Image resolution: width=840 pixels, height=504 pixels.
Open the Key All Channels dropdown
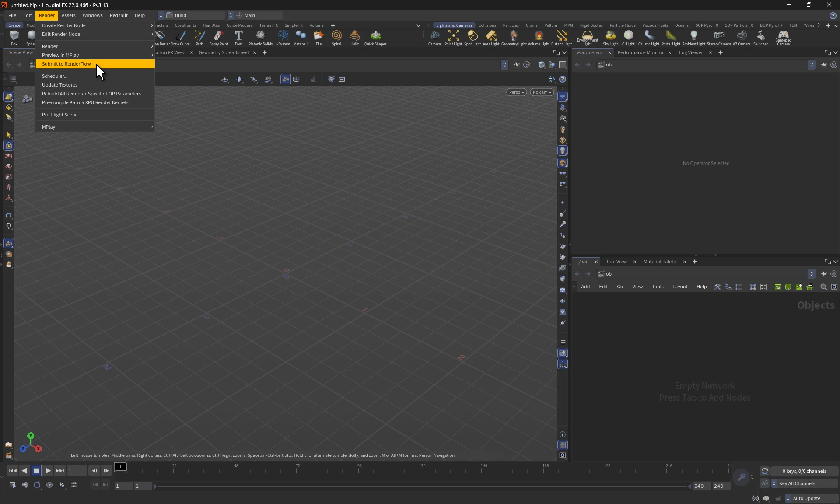click(x=804, y=483)
